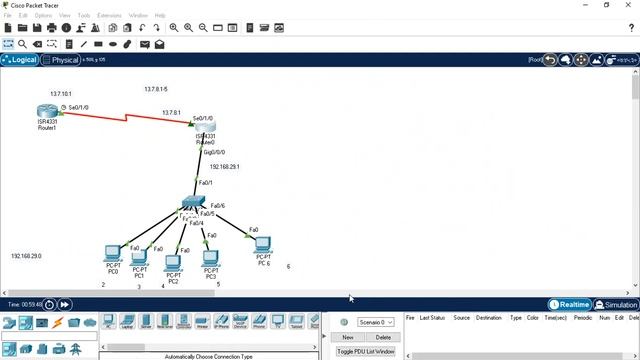
Task: Click Toggle PDU List Window button
Action: point(366,351)
